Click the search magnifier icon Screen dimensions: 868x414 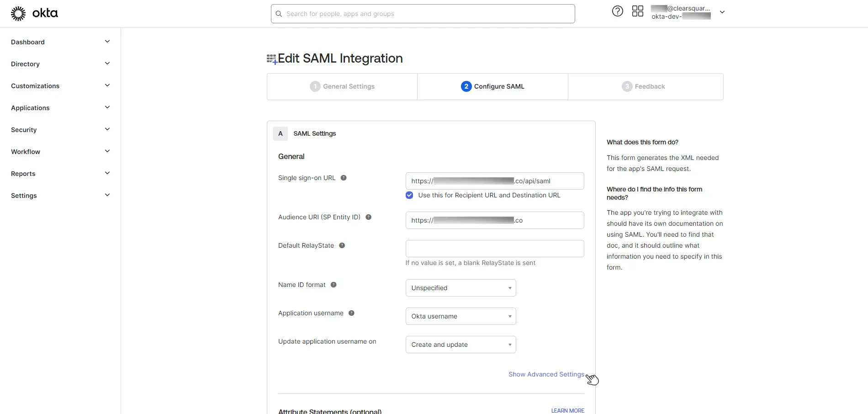coord(279,14)
